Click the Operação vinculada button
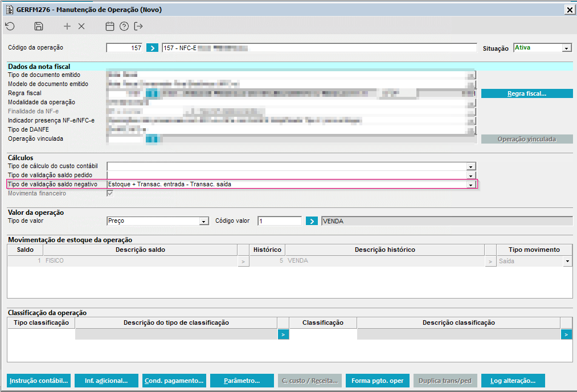Viewport: 577px width, 392px height. [527, 139]
